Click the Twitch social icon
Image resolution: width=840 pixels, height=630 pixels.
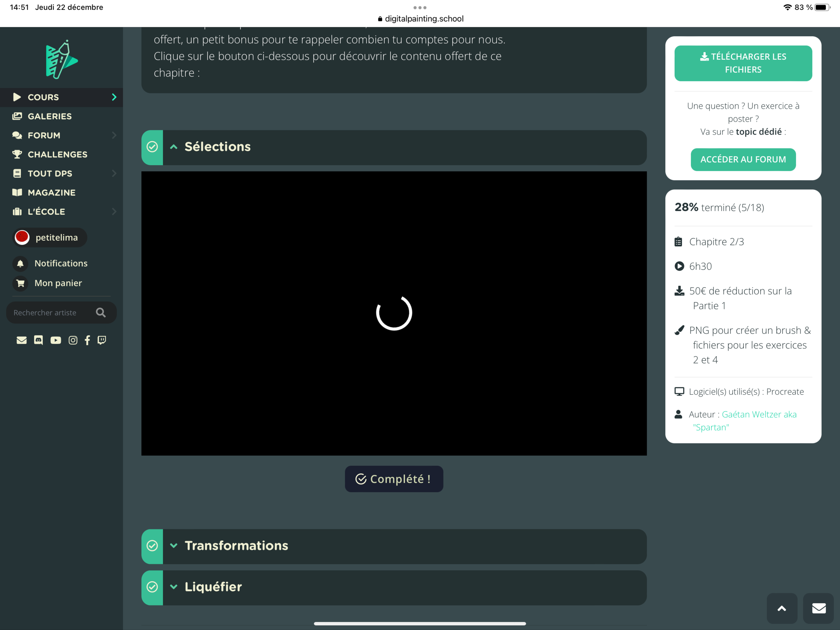coord(101,341)
